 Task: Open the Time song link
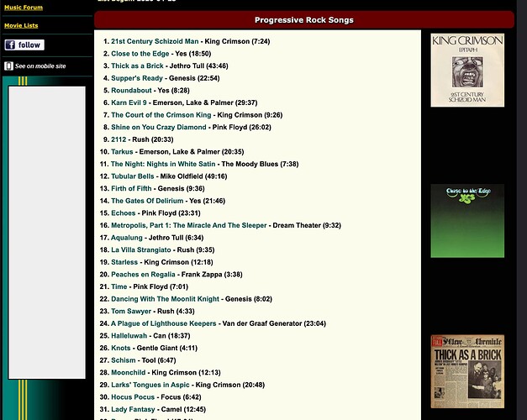point(119,286)
